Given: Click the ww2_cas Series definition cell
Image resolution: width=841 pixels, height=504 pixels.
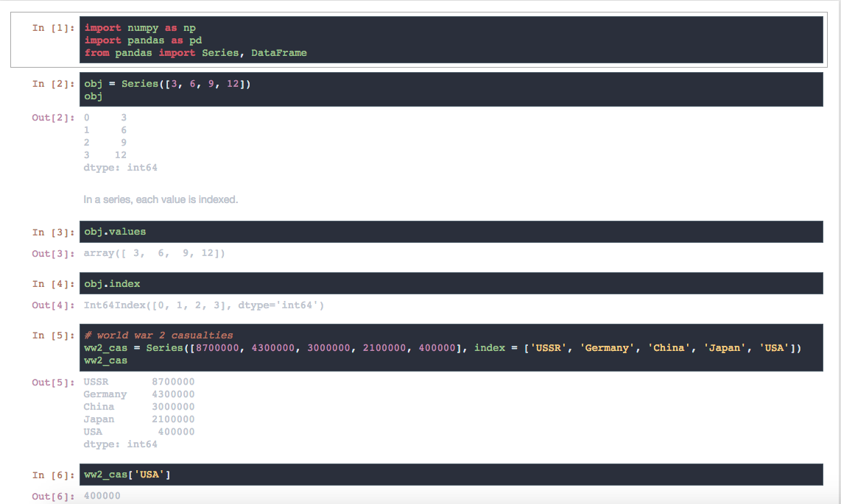Looking at the screenshot, I should [x=451, y=347].
